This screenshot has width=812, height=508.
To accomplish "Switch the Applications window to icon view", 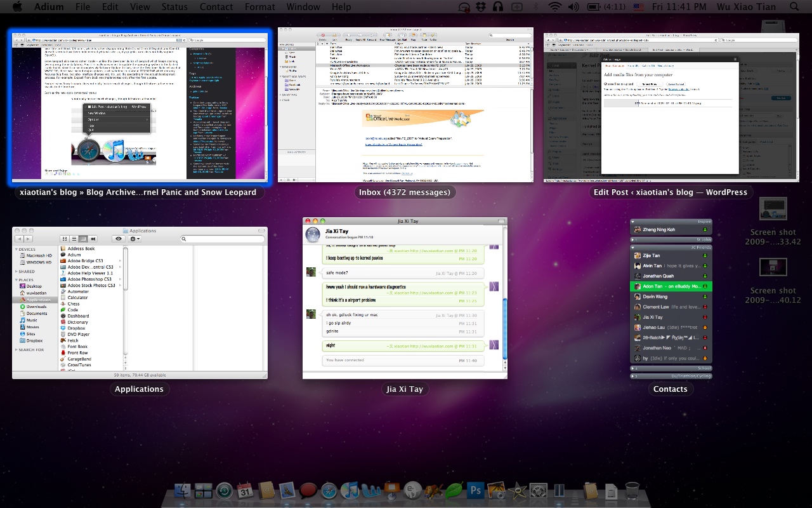I will (63, 238).
